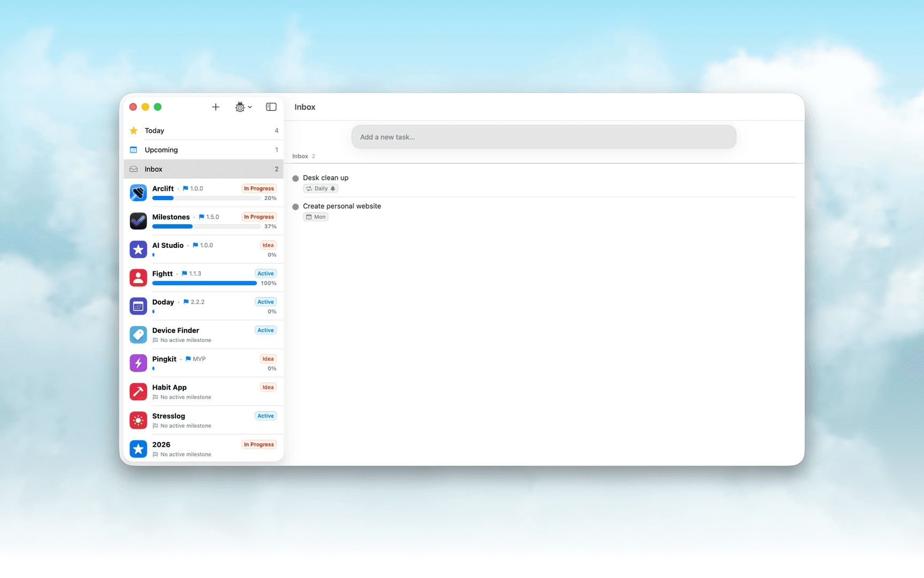Open the Device Finder project name

(x=176, y=330)
